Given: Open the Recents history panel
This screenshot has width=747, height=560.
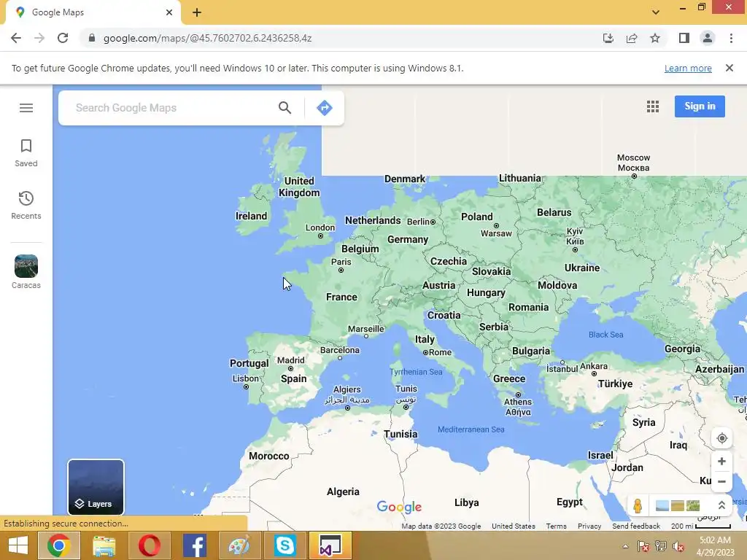Looking at the screenshot, I should 26,205.
